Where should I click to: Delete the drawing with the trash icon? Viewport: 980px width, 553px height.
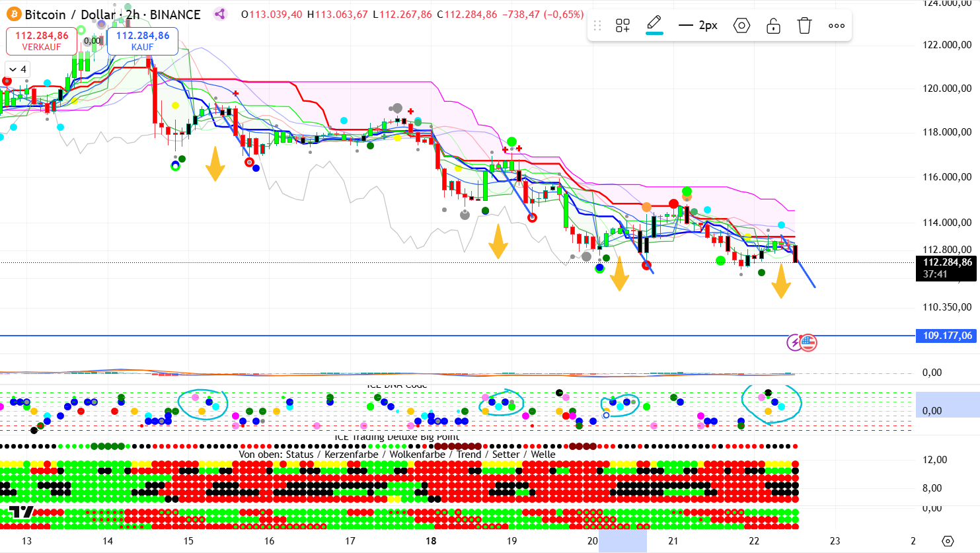coord(804,26)
